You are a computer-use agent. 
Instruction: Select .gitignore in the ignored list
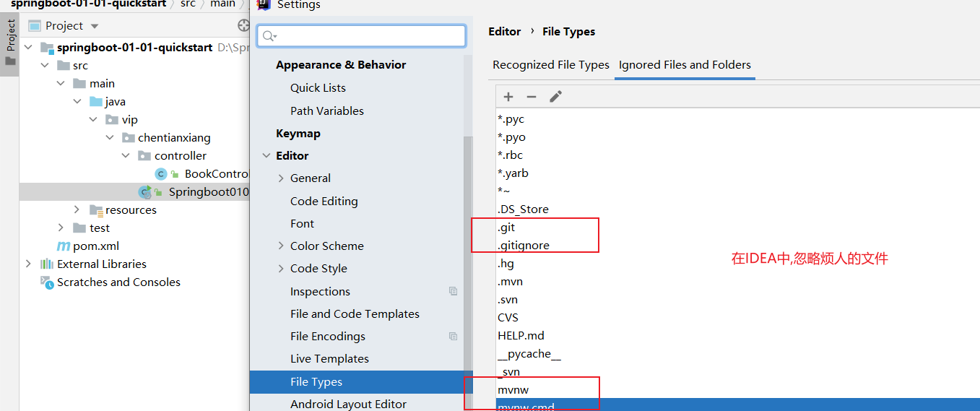pyautogui.click(x=524, y=246)
